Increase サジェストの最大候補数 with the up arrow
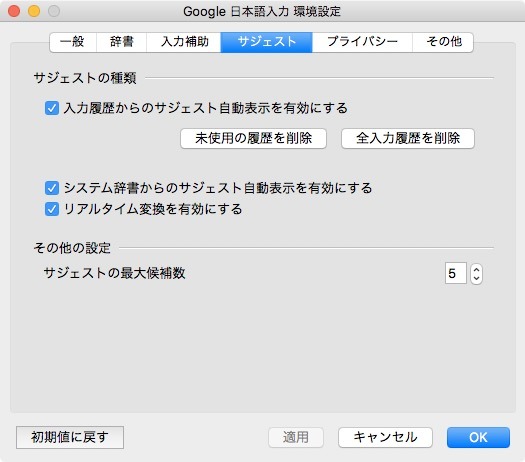The image size is (525, 462). [476, 269]
